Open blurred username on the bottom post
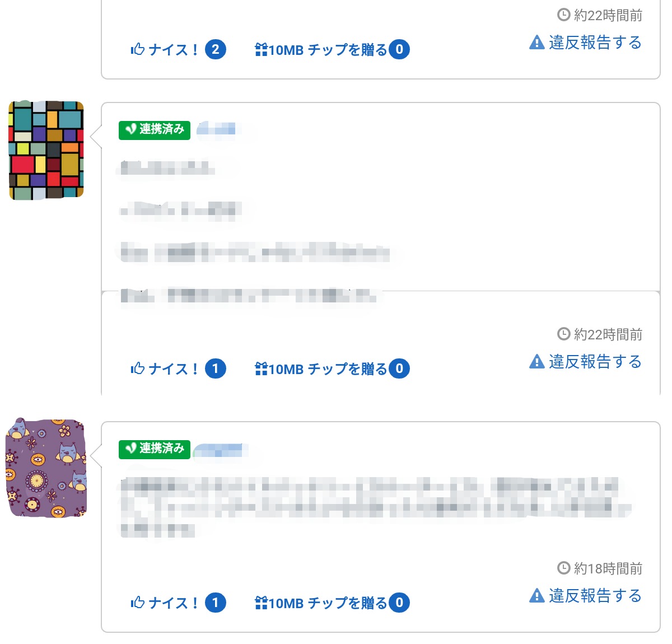The image size is (672, 644). tap(219, 450)
